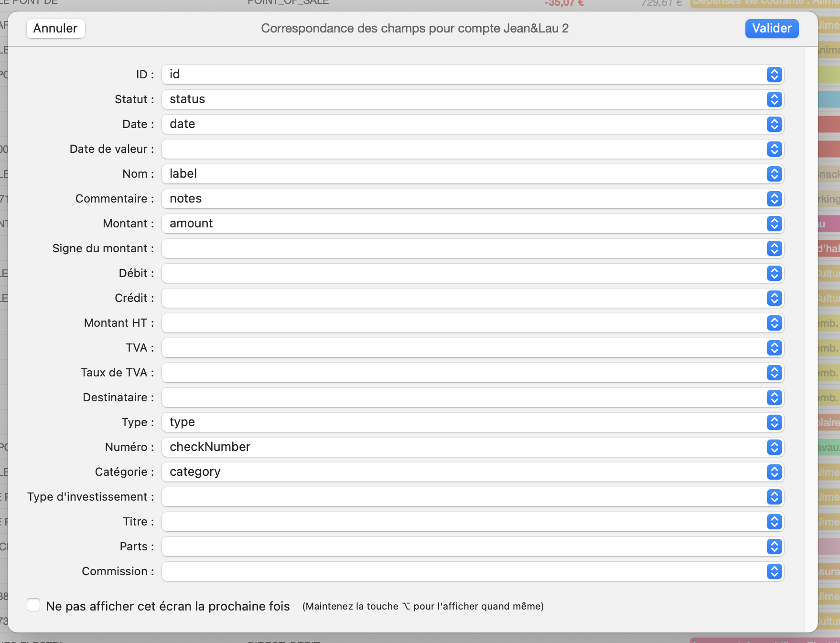Open the Taux de TVA popup
The image size is (840, 643).
(x=472, y=373)
